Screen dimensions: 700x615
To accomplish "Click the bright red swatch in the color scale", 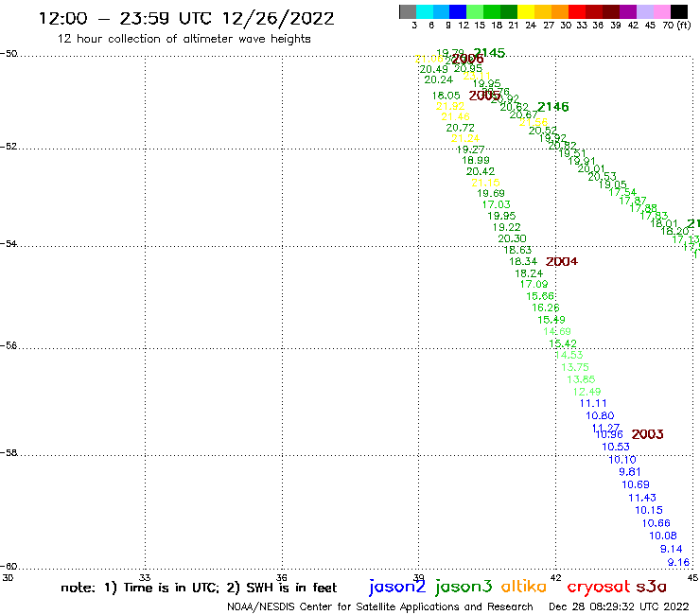I will tap(577, 11).
